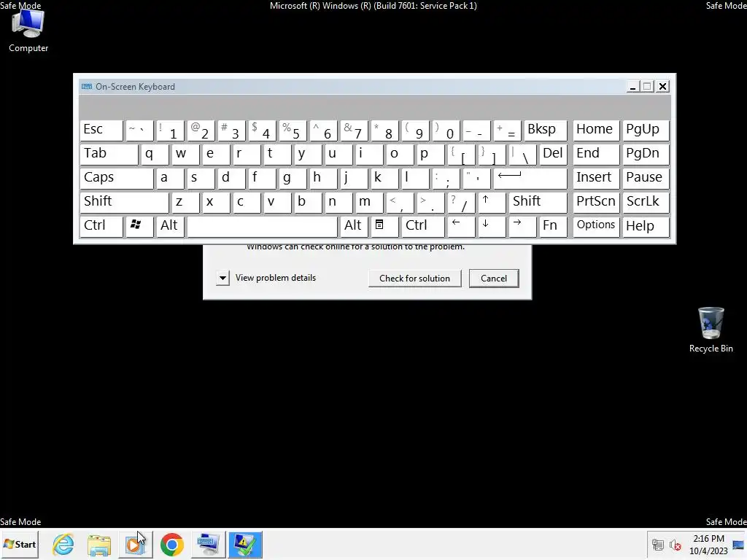Tap the down arrow key
Screen dimensions: 747x560
tap(491, 226)
